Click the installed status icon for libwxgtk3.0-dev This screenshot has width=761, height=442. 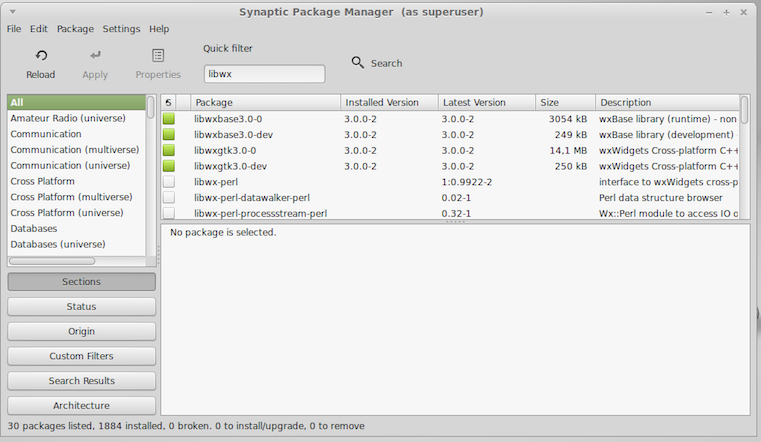[169, 166]
